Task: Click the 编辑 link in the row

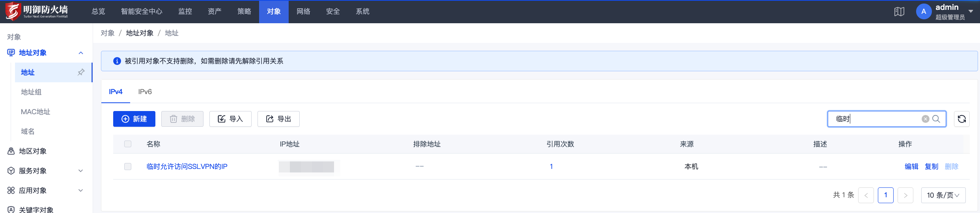Action: 911,167
